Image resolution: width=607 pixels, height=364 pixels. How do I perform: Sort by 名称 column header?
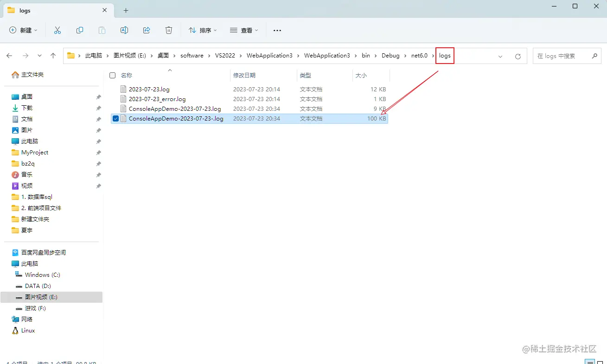coord(126,75)
